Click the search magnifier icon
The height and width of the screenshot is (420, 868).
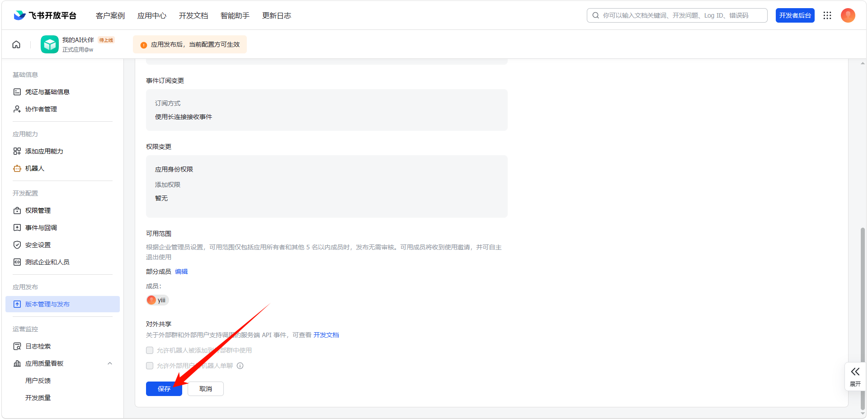[595, 15]
